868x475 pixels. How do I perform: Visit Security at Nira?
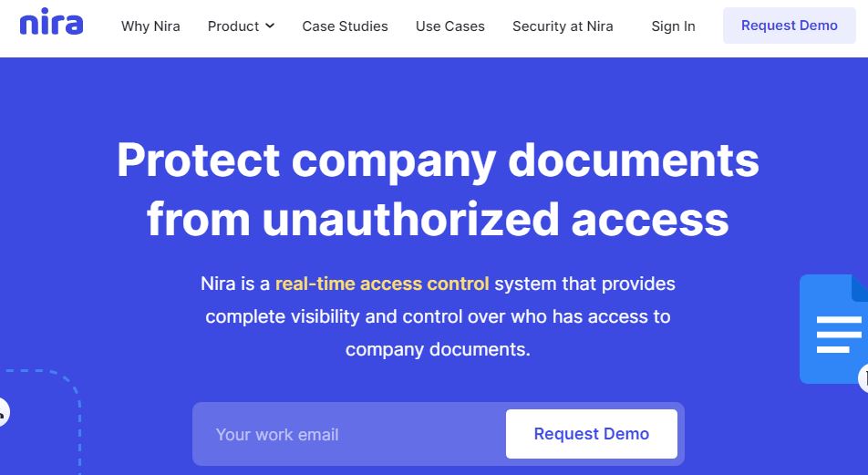point(563,26)
